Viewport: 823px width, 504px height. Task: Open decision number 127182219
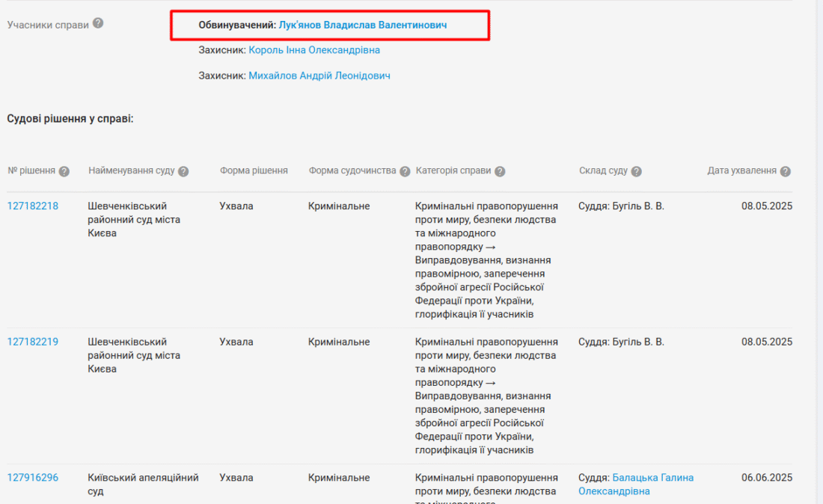coord(33,342)
